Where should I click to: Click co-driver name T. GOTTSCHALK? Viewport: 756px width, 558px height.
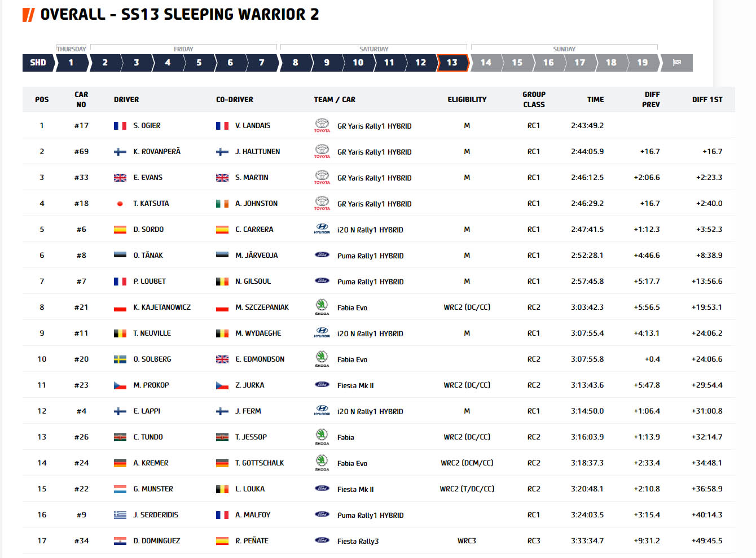tap(260, 463)
